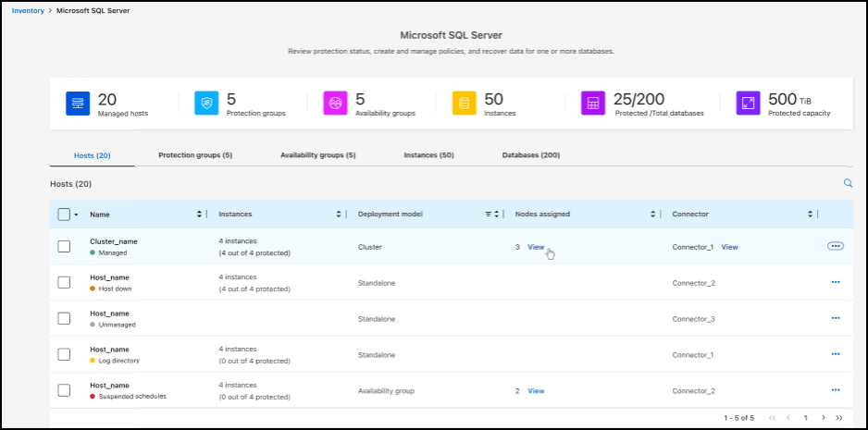Image resolution: width=868 pixels, height=430 pixels.
Task: Click the purple Protected databases icon
Action: click(593, 104)
